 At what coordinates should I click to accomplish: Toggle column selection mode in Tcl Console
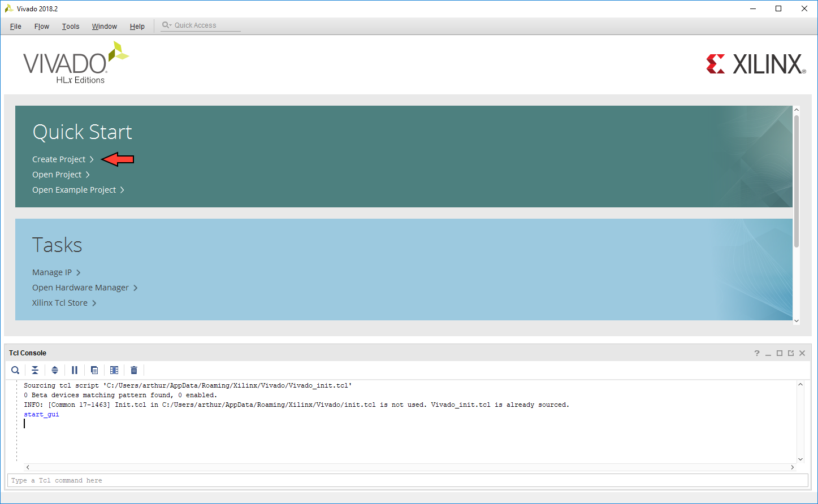114,370
